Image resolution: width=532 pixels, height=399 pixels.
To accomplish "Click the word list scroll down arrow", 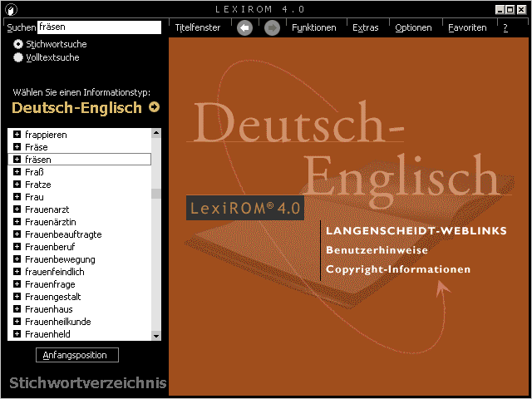I will click(156, 336).
